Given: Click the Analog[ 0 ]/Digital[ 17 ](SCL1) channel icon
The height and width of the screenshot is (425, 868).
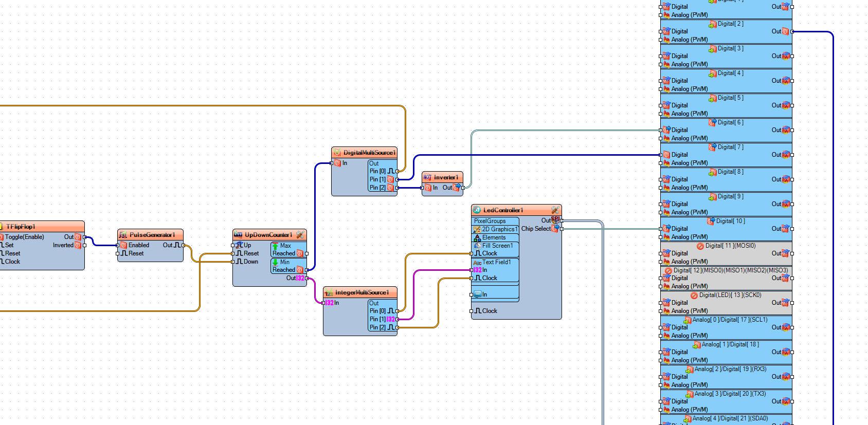Looking at the screenshot, I should 687,320.
